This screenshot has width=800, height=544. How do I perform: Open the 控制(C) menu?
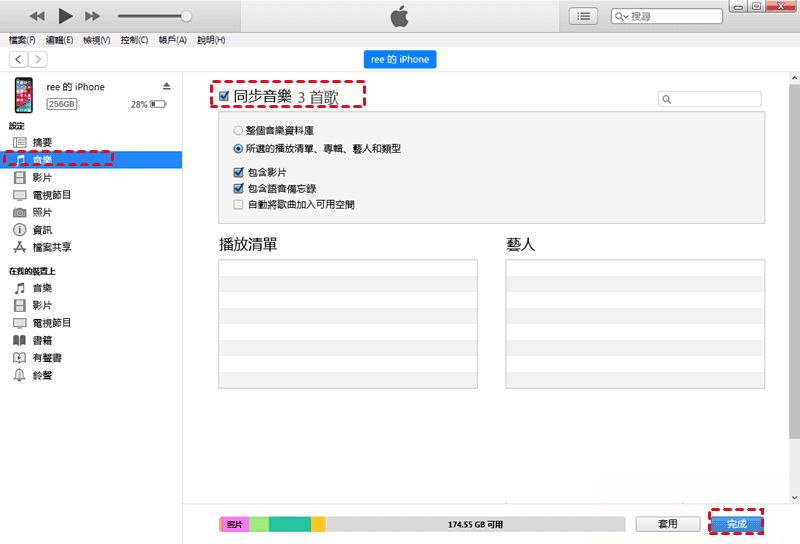pyautogui.click(x=134, y=40)
